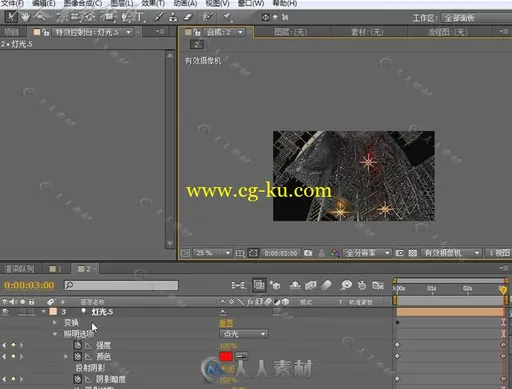Open the 点光 light type dropdown
This screenshot has width=512, height=389.
244,334
